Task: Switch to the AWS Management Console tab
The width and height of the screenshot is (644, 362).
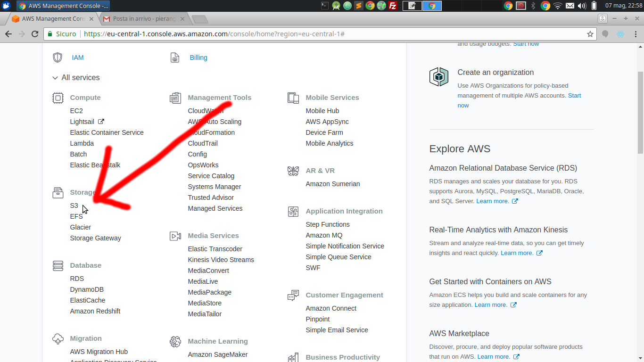Action: (x=52, y=18)
